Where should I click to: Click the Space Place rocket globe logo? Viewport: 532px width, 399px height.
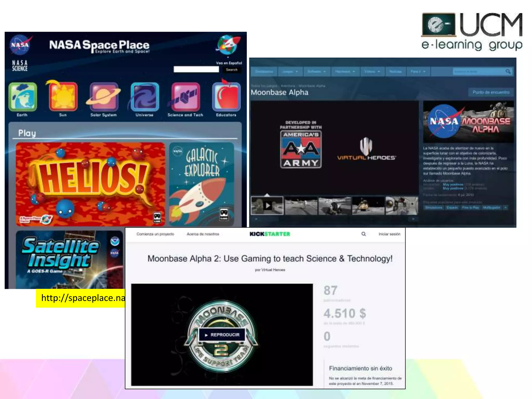[228, 45]
